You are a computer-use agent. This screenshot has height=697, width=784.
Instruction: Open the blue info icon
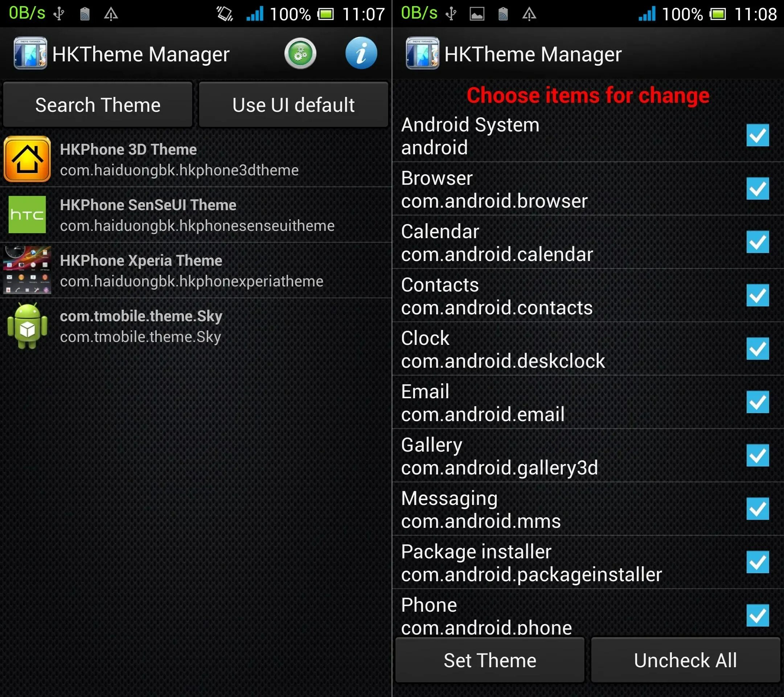coord(361,53)
